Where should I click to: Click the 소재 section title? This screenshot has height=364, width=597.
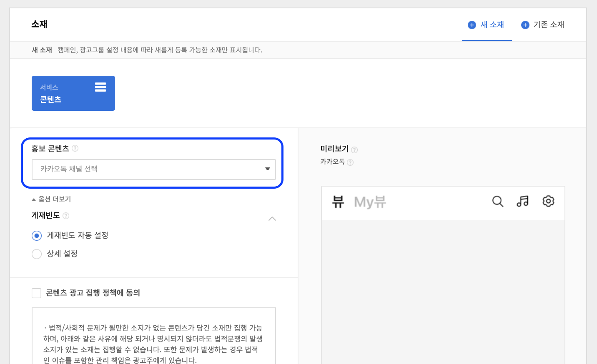40,24
